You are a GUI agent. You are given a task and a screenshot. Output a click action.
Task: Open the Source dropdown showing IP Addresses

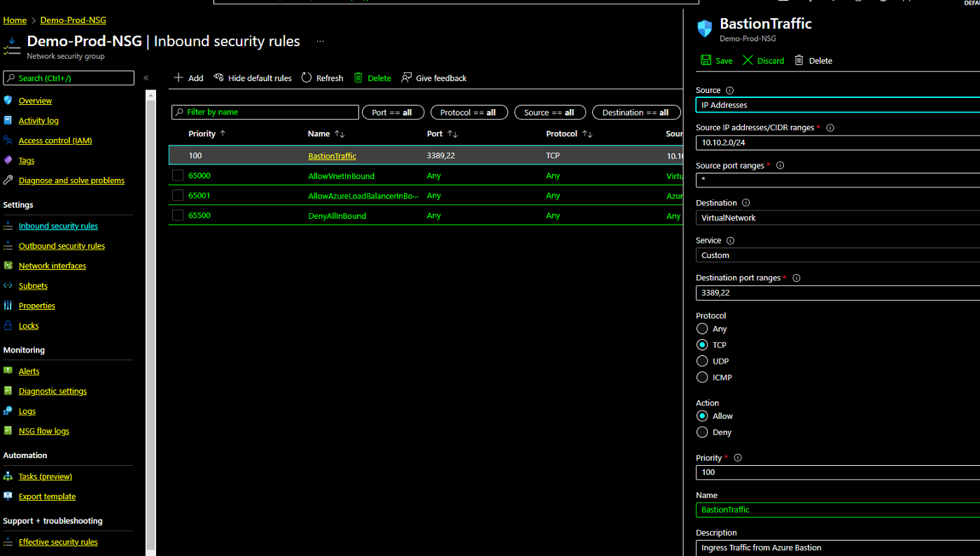coord(838,105)
